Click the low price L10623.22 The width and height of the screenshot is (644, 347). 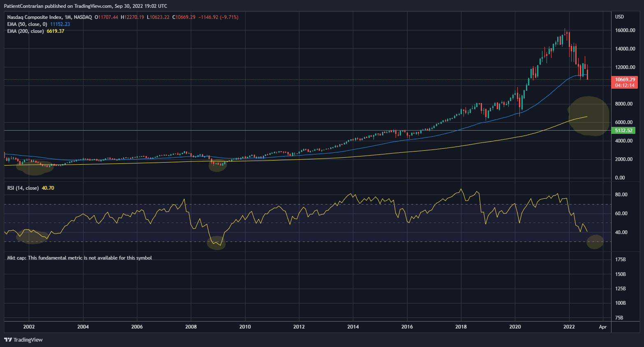click(158, 17)
